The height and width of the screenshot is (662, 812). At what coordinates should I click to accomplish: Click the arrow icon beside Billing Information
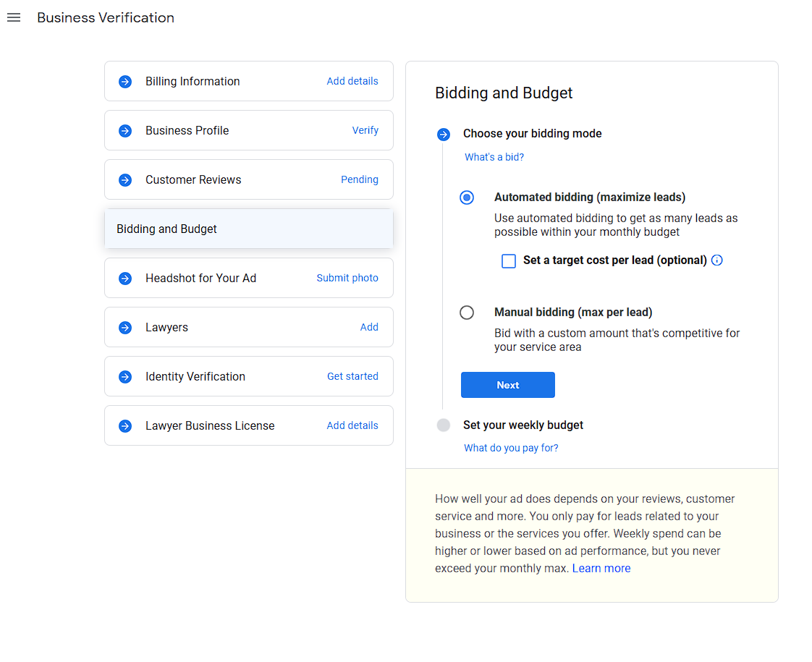(x=125, y=82)
